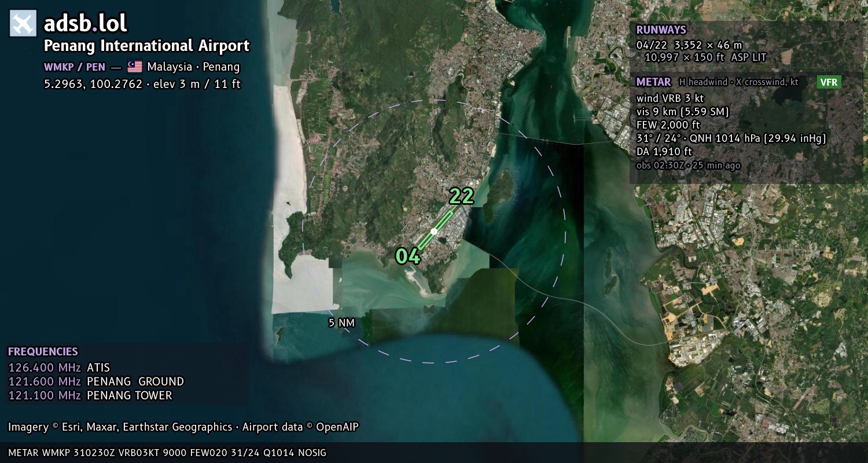
Task: Click the 121.600 MHz PENANG GROUND frequency
Action: pyautogui.click(x=96, y=381)
